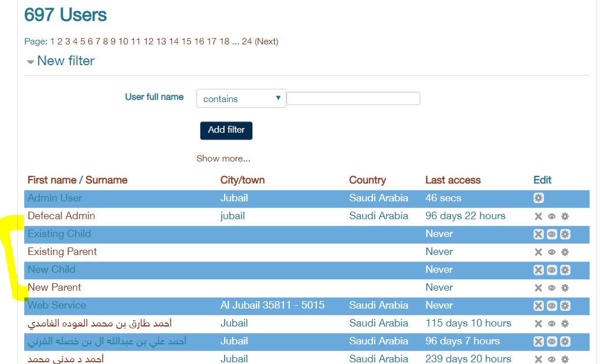Delete the Defecal Admin user

[x=538, y=216]
